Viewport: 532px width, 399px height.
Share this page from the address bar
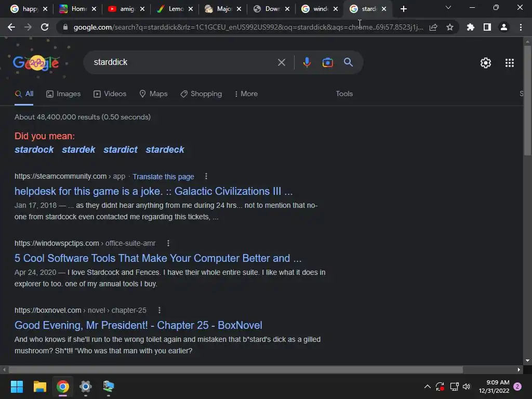coord(433,27)
